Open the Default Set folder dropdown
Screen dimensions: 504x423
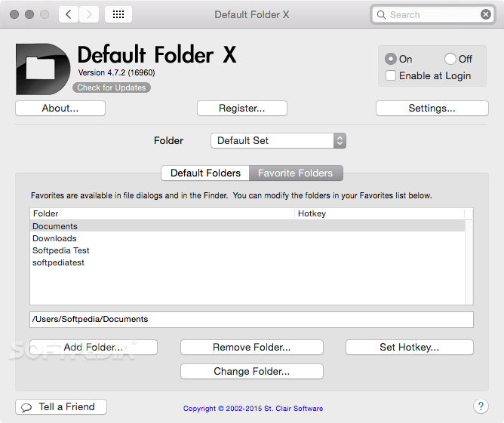tap(278, 141)
